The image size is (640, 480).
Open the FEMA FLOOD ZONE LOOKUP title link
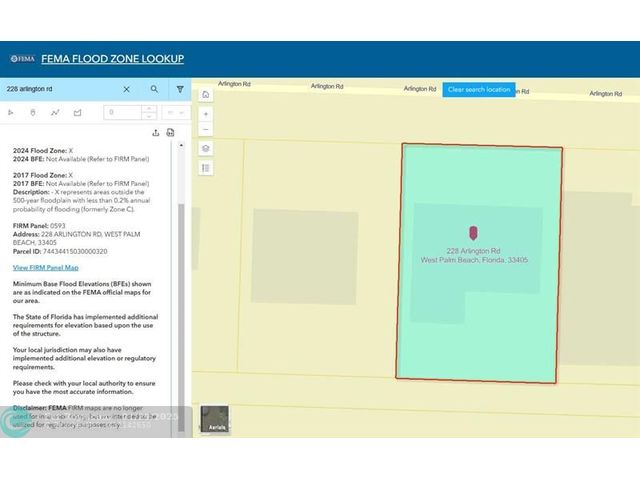click(x=113, y=59)
